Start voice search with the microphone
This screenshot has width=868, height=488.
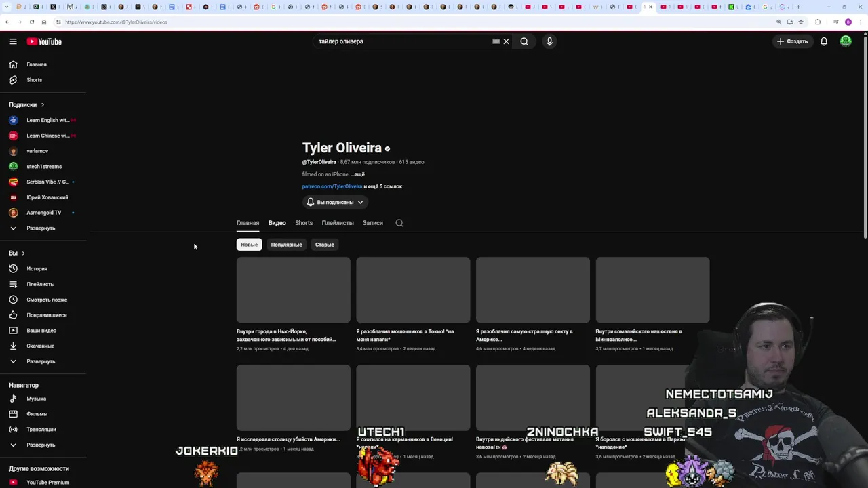[549, 41]
